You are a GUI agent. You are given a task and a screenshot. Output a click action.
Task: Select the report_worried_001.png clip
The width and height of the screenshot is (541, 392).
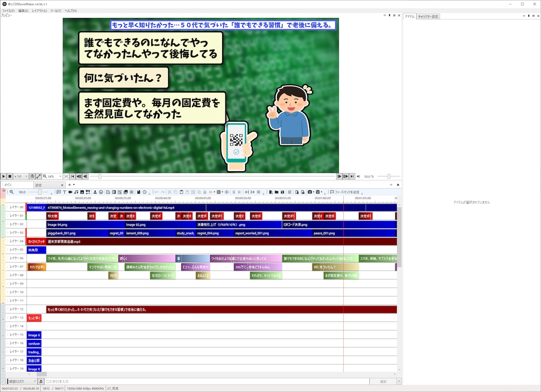pos(273,233)
